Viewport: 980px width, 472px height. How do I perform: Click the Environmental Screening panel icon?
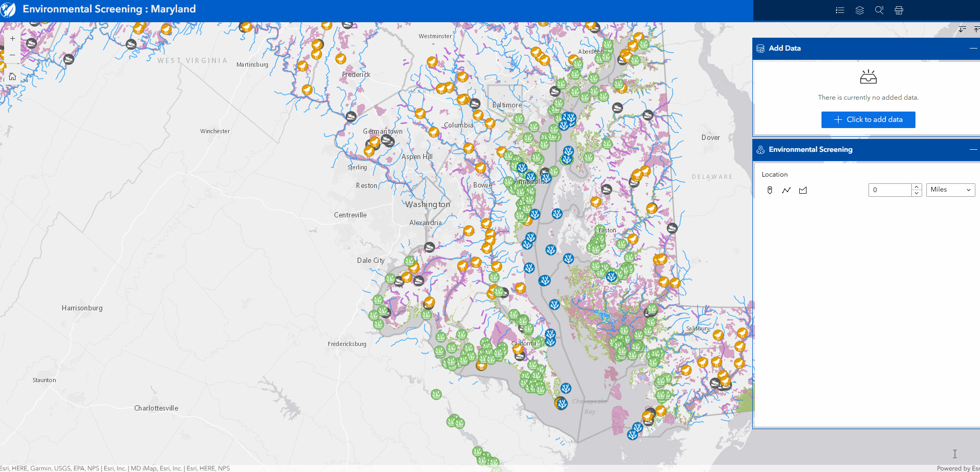pos(761,150)
